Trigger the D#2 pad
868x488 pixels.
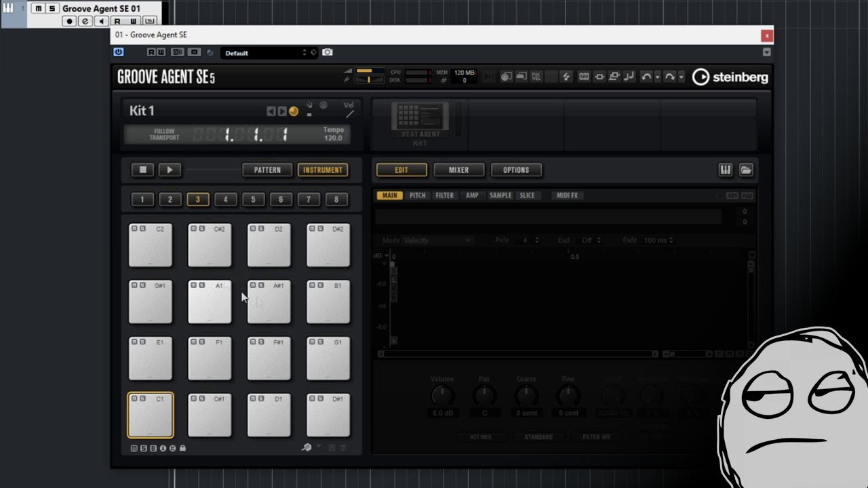pyautogui.click(x=329, y=245)
